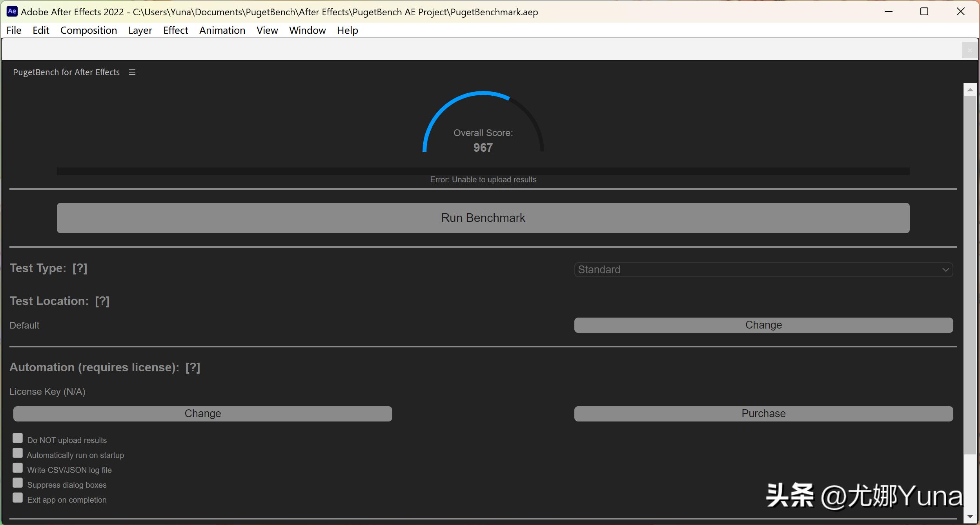The width and height of the screenshot is (980, 525).
Task: Check Automatically run on startup
Action: (18, 453)
